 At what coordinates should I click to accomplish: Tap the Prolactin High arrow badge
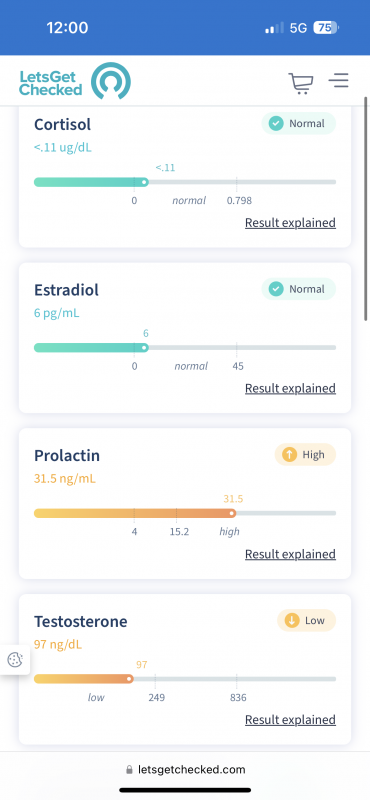tap(305, 455)
